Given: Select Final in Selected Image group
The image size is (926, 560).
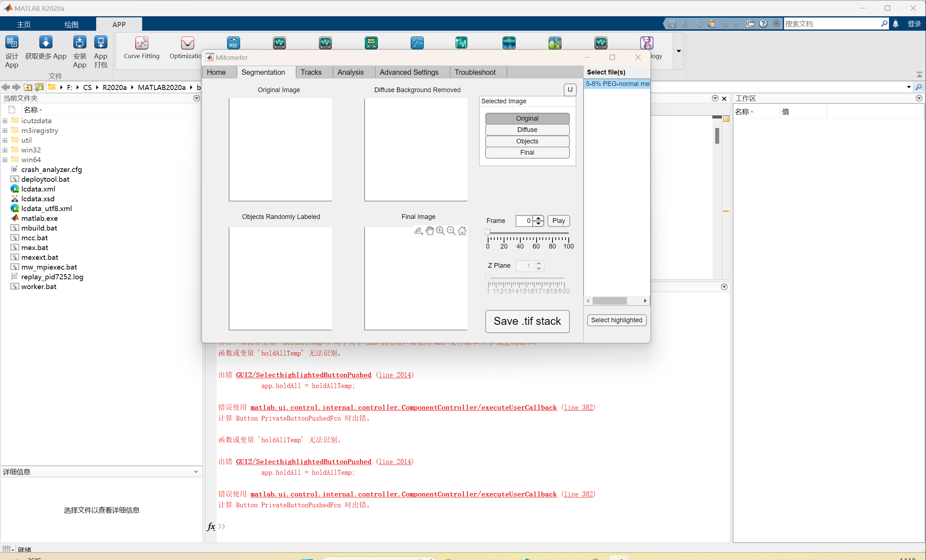Looking at the screenshot, I should point(527,152).
